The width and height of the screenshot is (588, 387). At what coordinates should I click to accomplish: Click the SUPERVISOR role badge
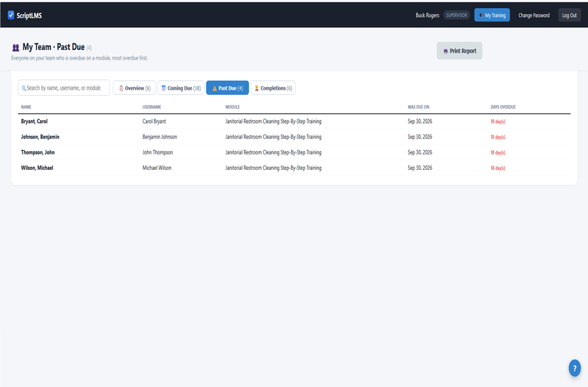pos(456,15)
